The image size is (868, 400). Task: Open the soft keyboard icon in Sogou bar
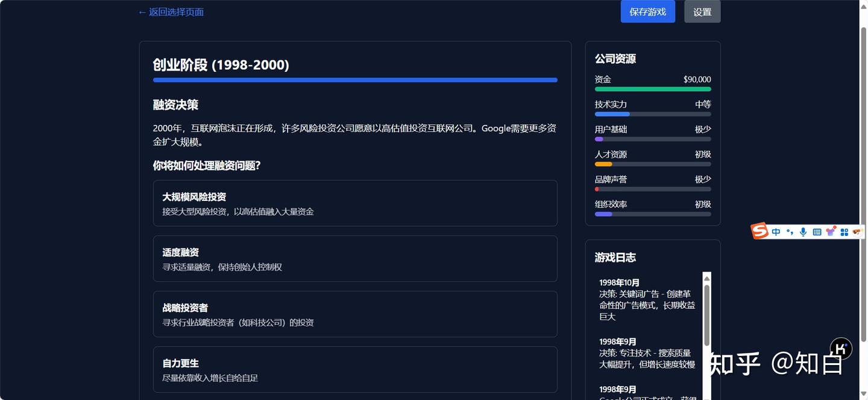pyautogui.click(x=817, y=232)
